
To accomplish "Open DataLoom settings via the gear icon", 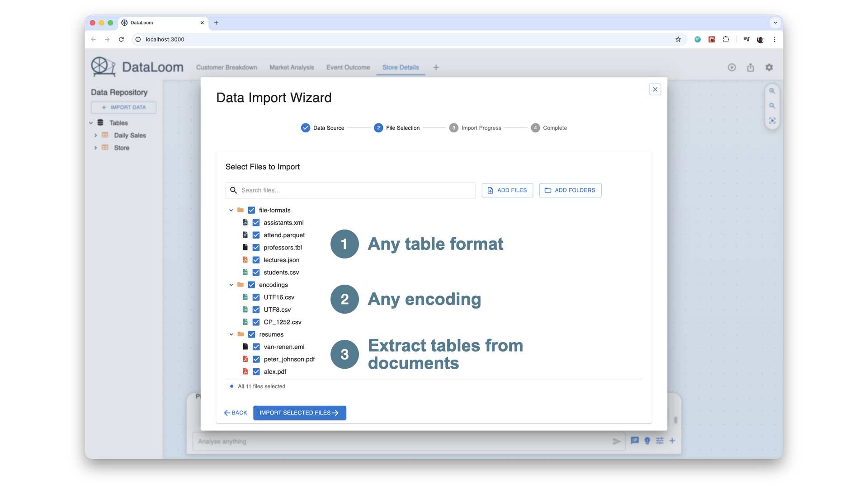I will 769,67.
